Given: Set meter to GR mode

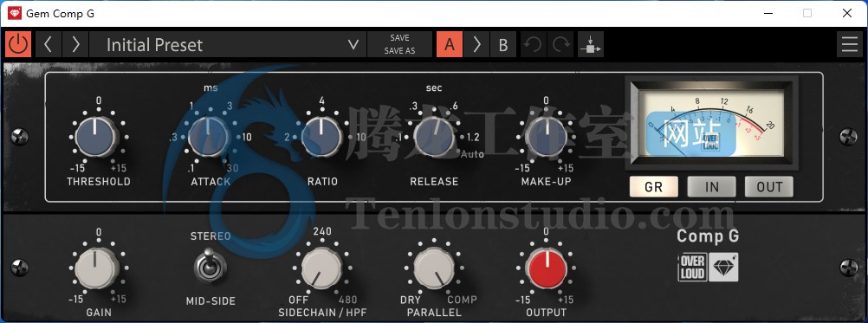Looking at the screenshot, I should (x=654, y=187).
